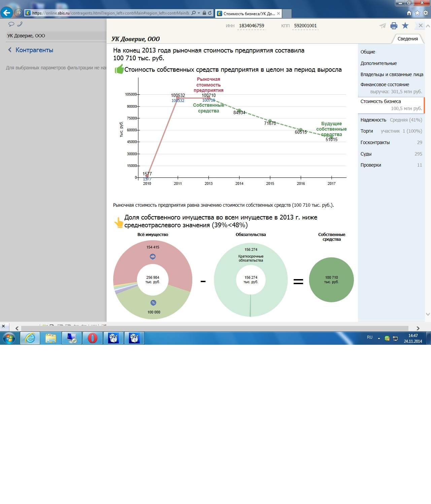
Task: Click the chat bubble icon in left panel
Action: click(11, 24)
